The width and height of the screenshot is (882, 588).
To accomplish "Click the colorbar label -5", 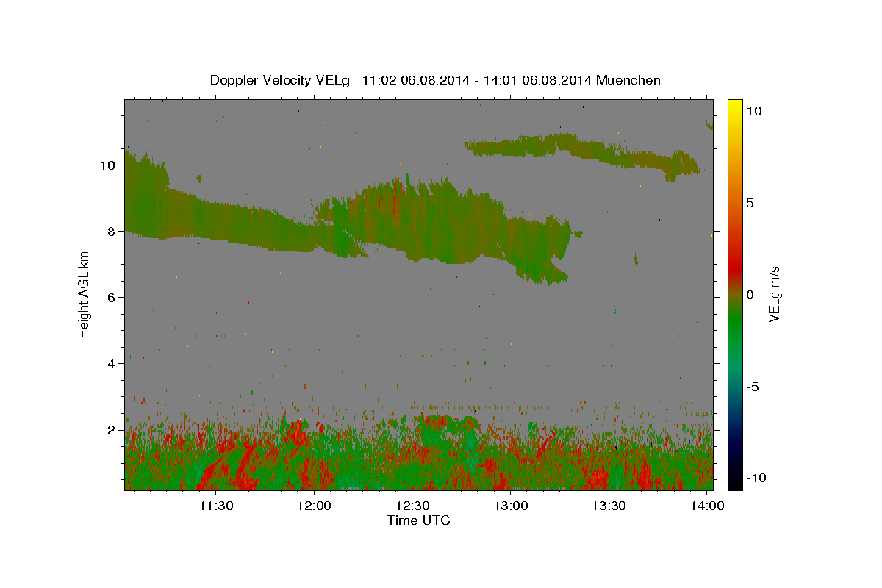I will [x=752, y=387].
